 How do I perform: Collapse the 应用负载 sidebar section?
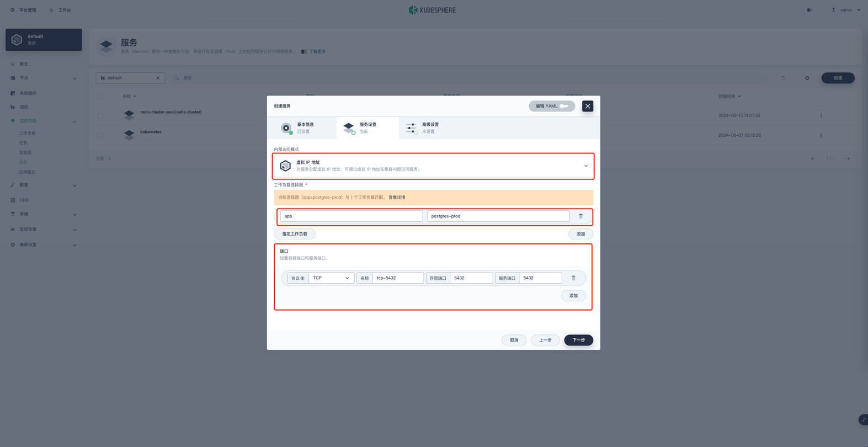coord(44,121)
